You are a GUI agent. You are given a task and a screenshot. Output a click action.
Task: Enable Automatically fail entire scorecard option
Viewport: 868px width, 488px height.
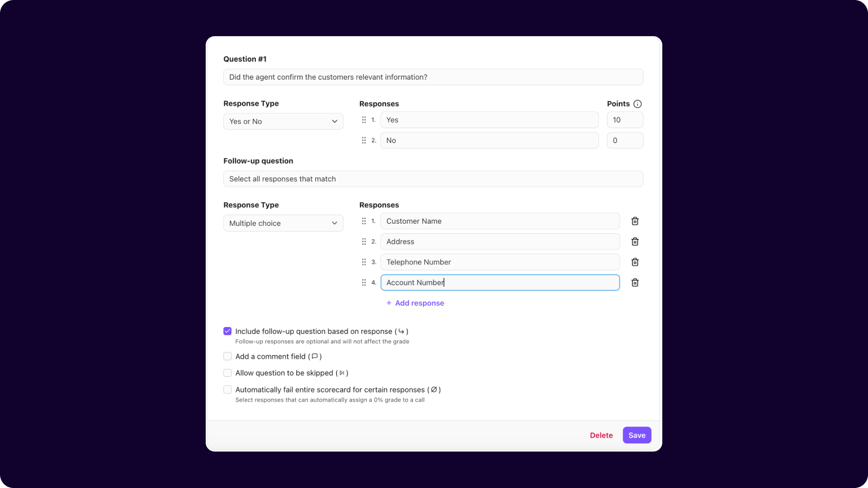(x=227, y=389)
